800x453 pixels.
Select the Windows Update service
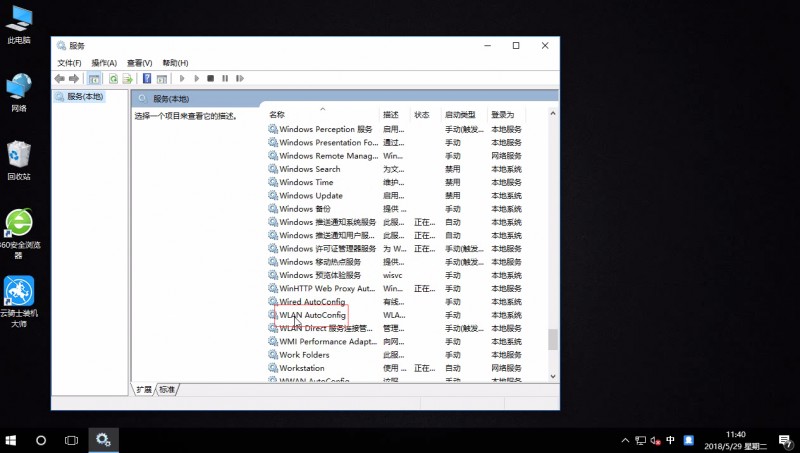pos(396,195)
